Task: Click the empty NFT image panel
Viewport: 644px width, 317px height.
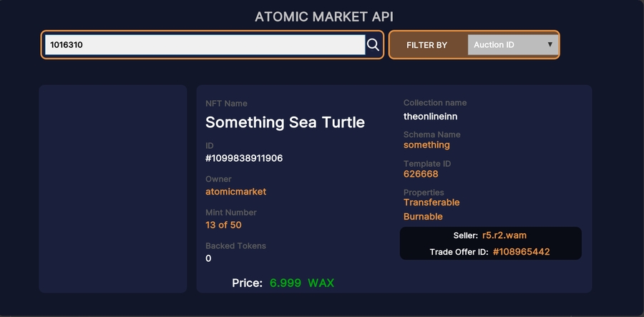Action: pos(113,189)
